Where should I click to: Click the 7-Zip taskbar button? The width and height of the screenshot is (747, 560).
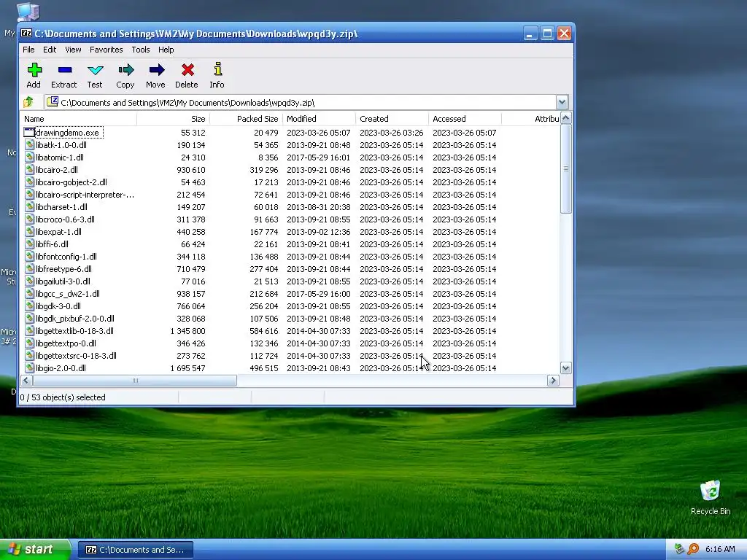[135, 550]
